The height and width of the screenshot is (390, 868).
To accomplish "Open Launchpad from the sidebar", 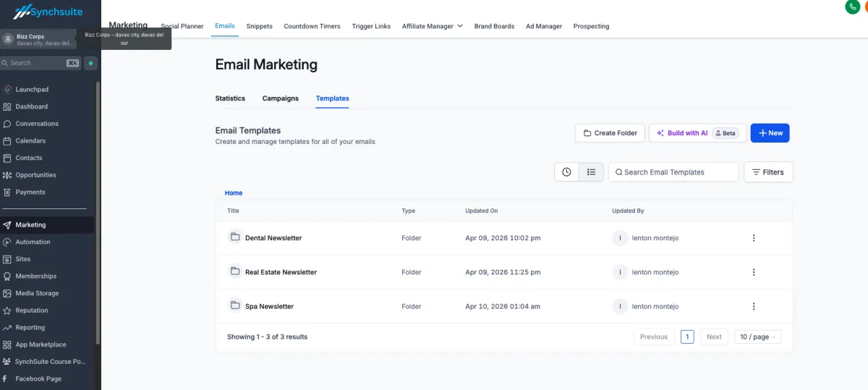I will tap(32, 89).
